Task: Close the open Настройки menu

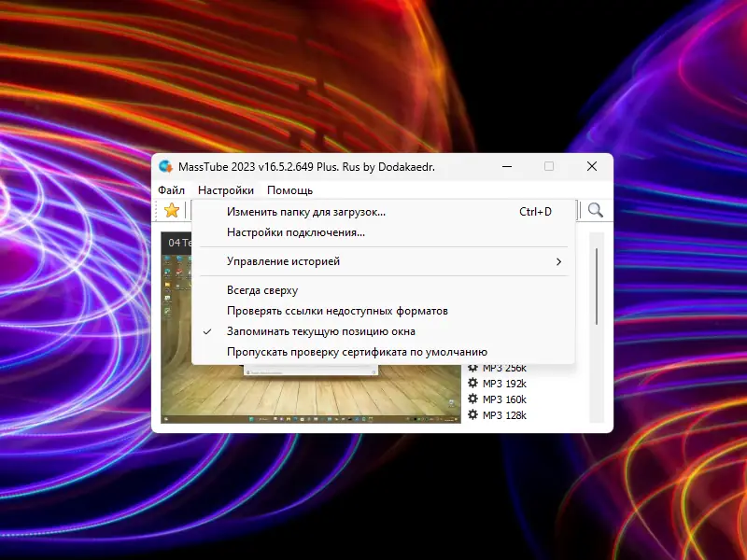Action: (x=226, y=190)
